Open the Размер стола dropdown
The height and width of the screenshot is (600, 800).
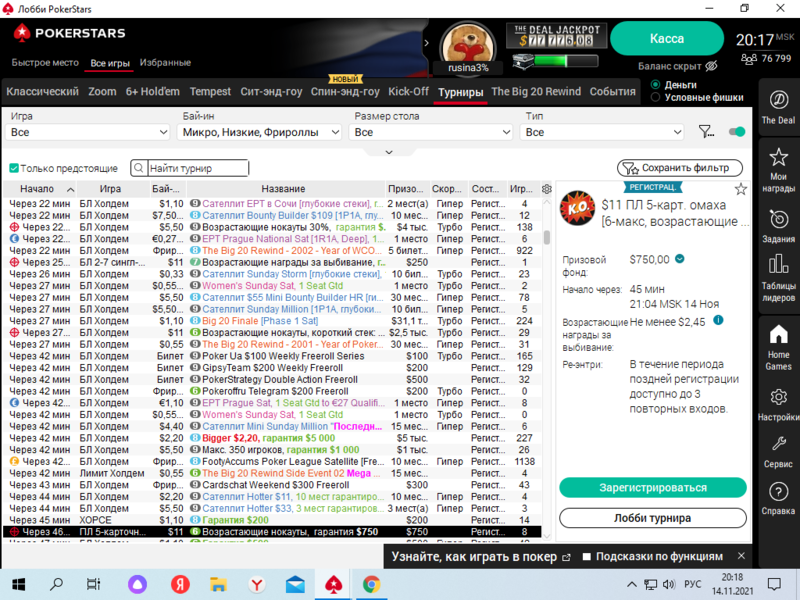pos(433,132)
